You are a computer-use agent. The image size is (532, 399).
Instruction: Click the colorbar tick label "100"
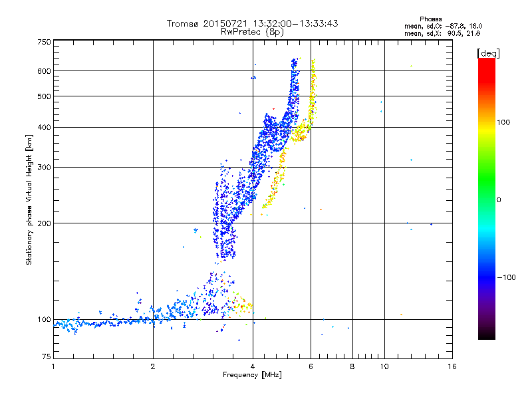pos(503,122)
